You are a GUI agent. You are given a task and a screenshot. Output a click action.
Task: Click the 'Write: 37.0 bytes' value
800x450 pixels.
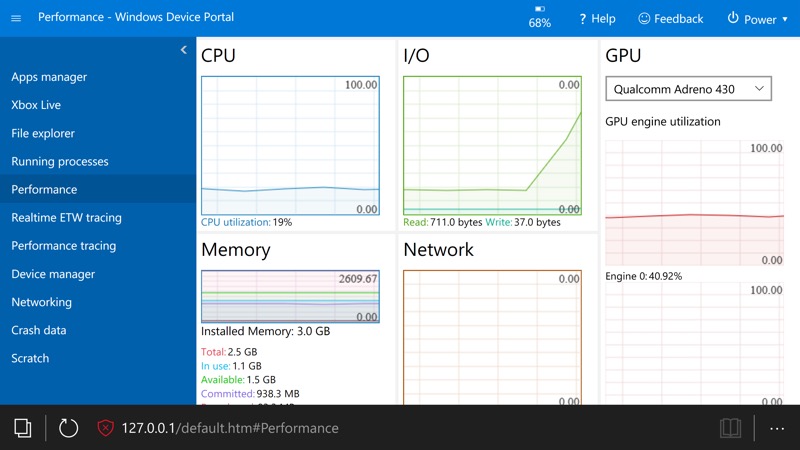523,222
